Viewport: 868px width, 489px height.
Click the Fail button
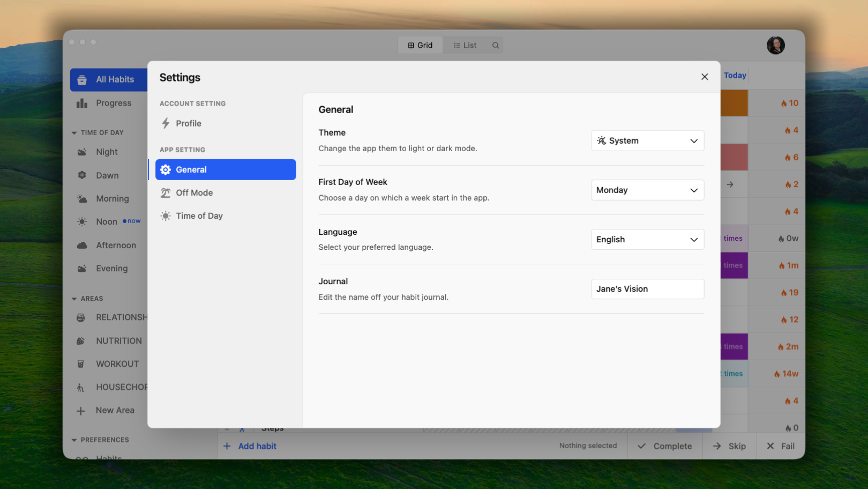(781, 446)
